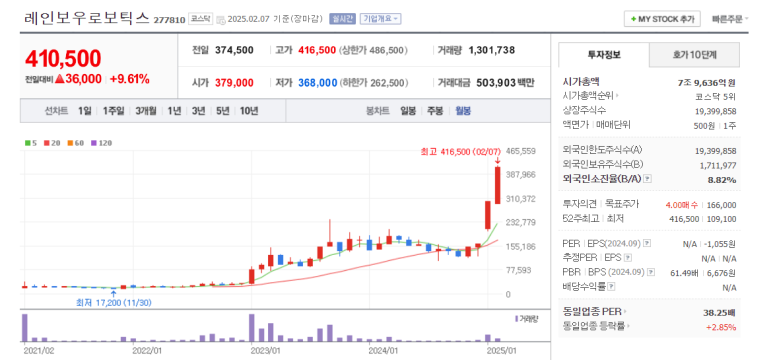Click the 시가 value 379,000
The height and width of the screenshot is (360, 773).
[x=234, y=83]
